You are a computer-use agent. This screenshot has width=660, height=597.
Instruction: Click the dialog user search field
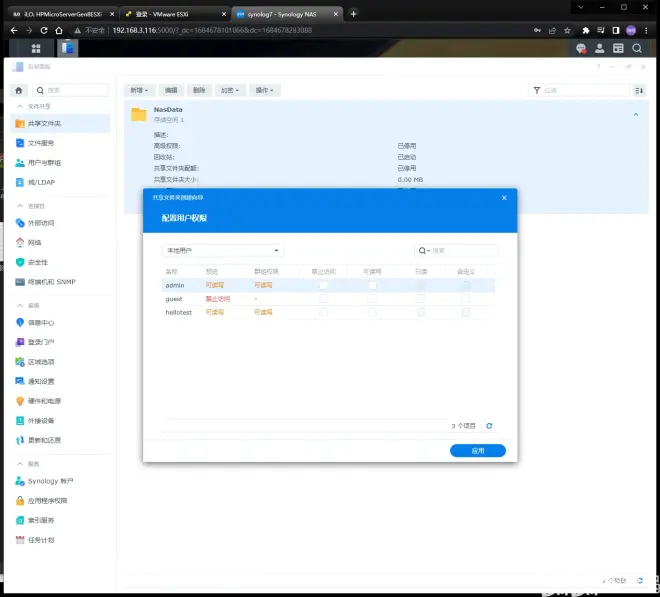(456, 251)
